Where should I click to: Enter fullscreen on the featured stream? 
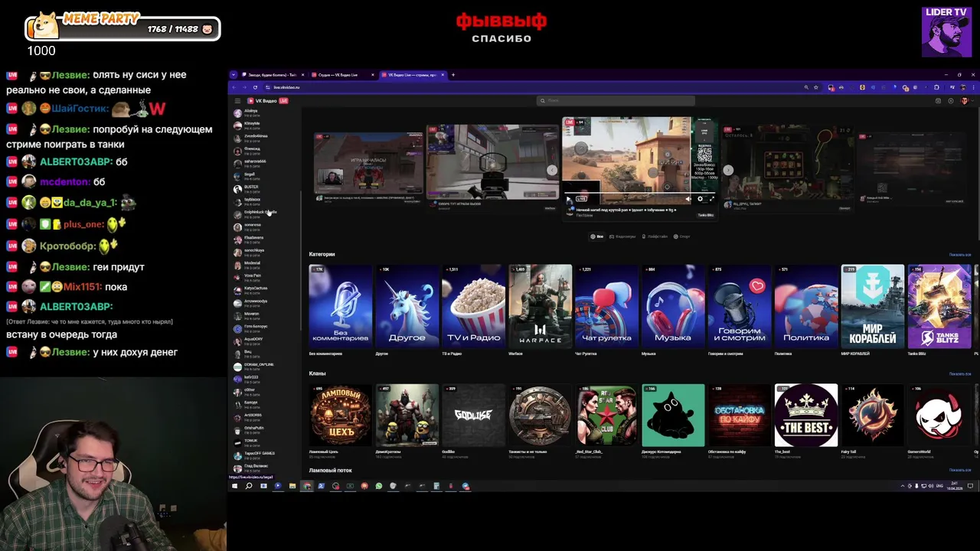tap(711, 199)
